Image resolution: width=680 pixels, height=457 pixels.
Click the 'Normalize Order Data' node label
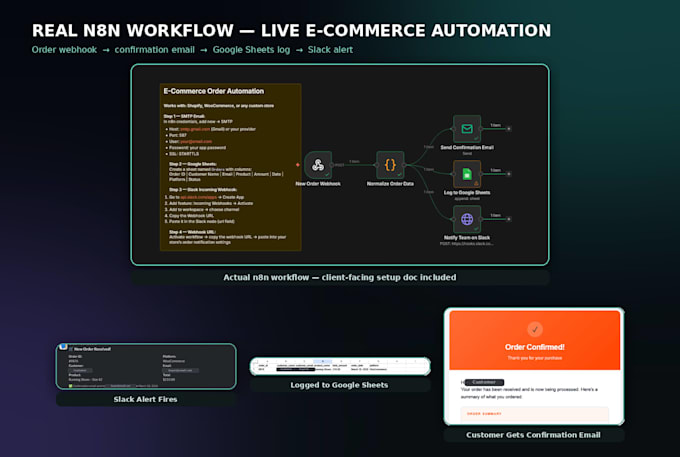(390, 184)
